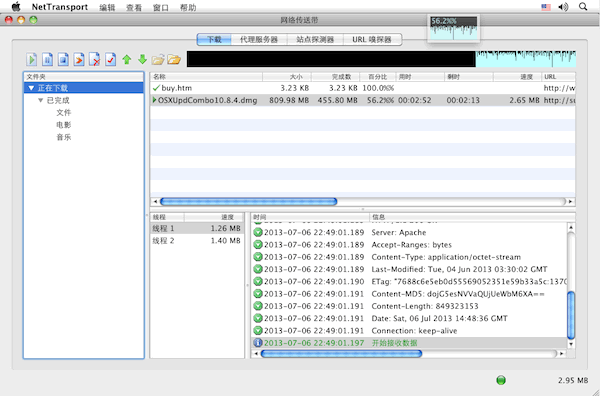Select 线程 1 in thread list
600x396 pixels.
(x=197, y=228)
